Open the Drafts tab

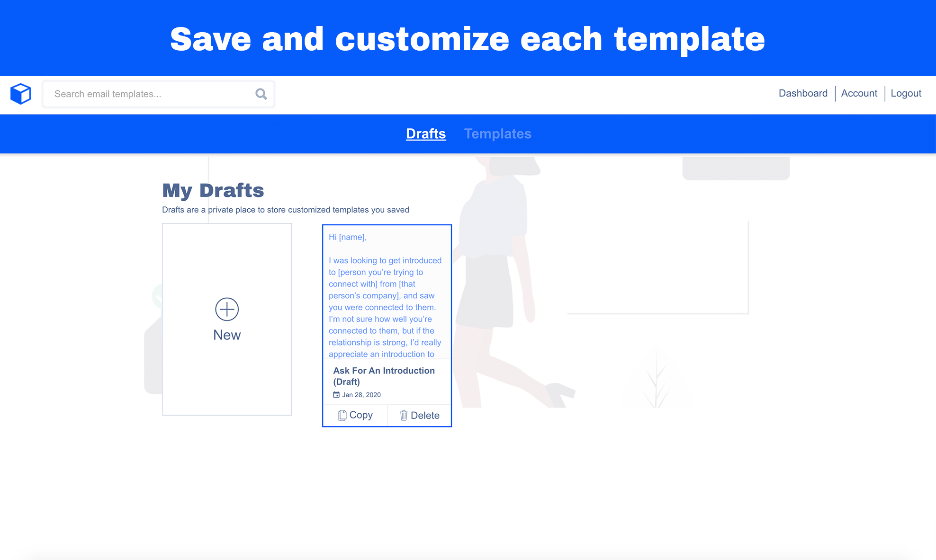[426, 133]
